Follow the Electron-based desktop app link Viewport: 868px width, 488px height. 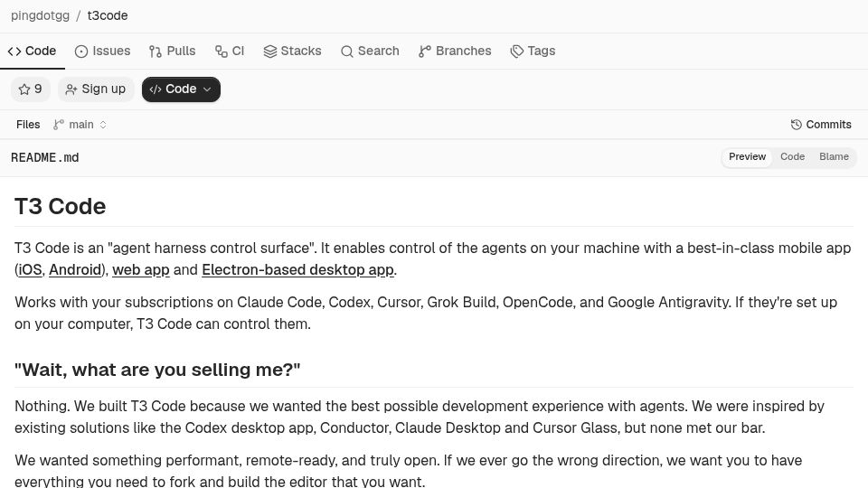tap(297, 269)
